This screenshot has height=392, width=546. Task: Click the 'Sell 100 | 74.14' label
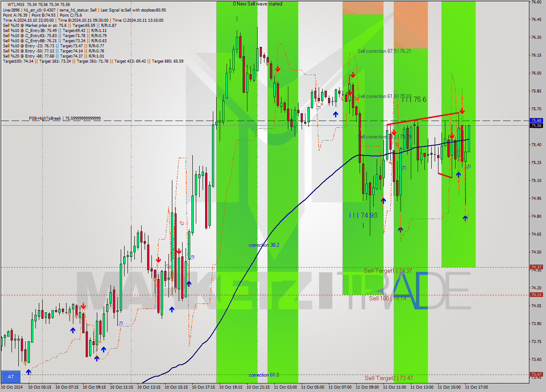pyautogui.click(x=387, y=298)
